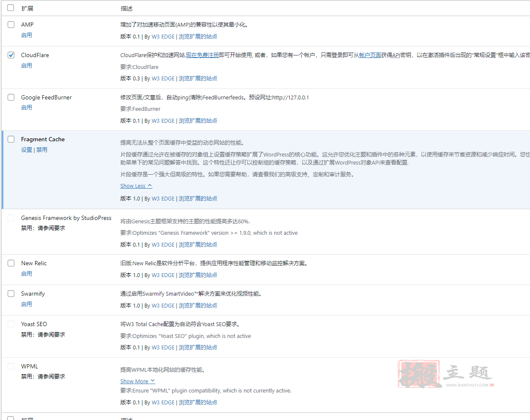Check the New Relic checkbox
This screenshot has height=420, width=530.
pyautogui.click(x=11, y=263)
